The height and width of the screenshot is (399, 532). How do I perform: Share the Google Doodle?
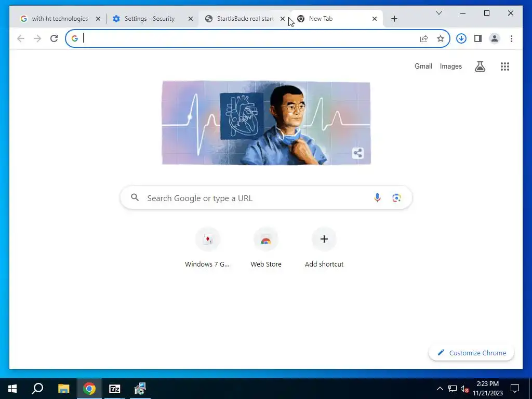357,153
